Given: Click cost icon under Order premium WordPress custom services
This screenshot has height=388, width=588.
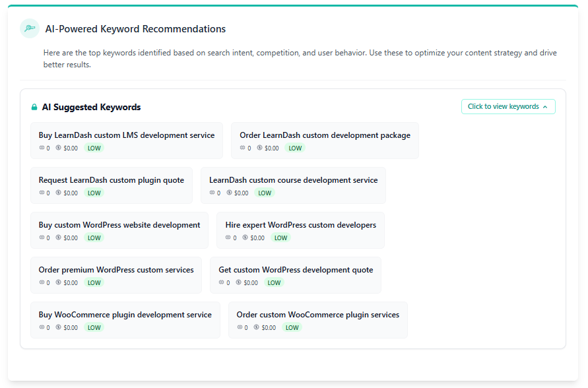Looking at the screenshot, I should click(59, 282).
